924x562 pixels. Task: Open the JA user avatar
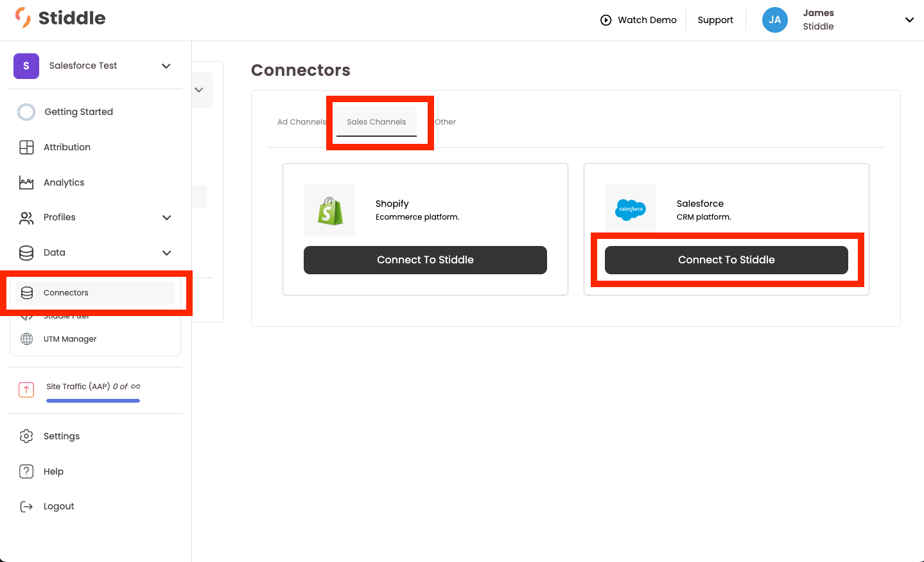[774, 20]
